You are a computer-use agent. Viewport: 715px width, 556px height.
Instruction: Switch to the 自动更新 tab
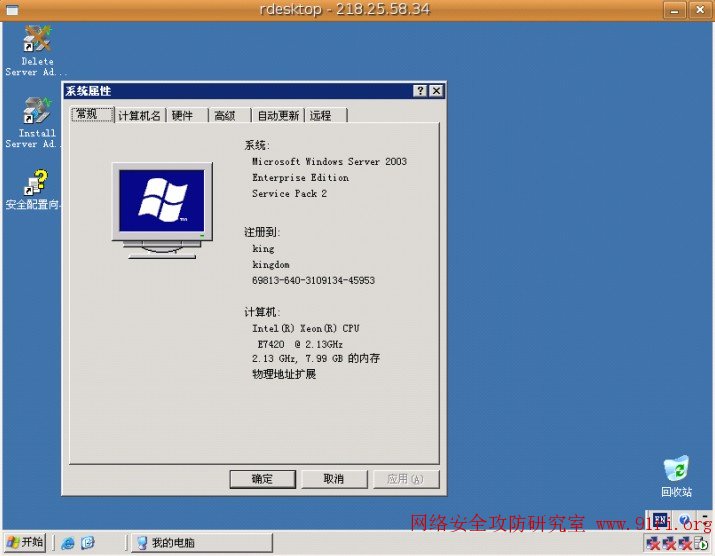pyautogui.click(x=278, y=116)
